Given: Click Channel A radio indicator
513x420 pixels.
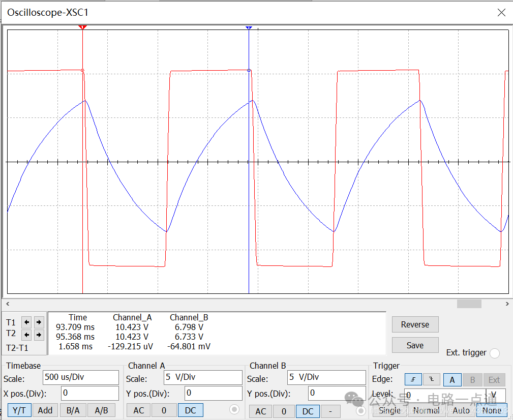Looking at the screenshot, I should click(x=234, y=409).
